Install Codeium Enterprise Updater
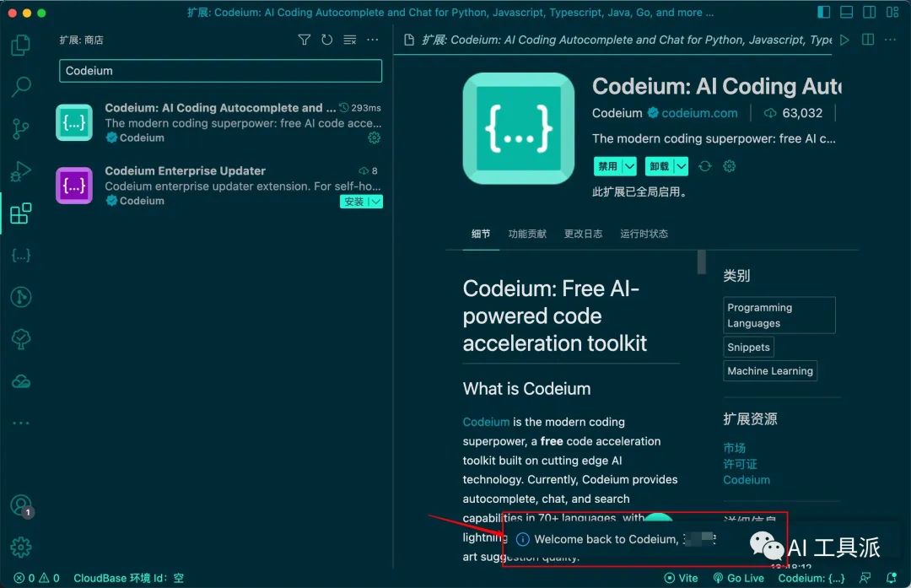The width and height of the screenshot is (911, 588). (x=353, y=202)
